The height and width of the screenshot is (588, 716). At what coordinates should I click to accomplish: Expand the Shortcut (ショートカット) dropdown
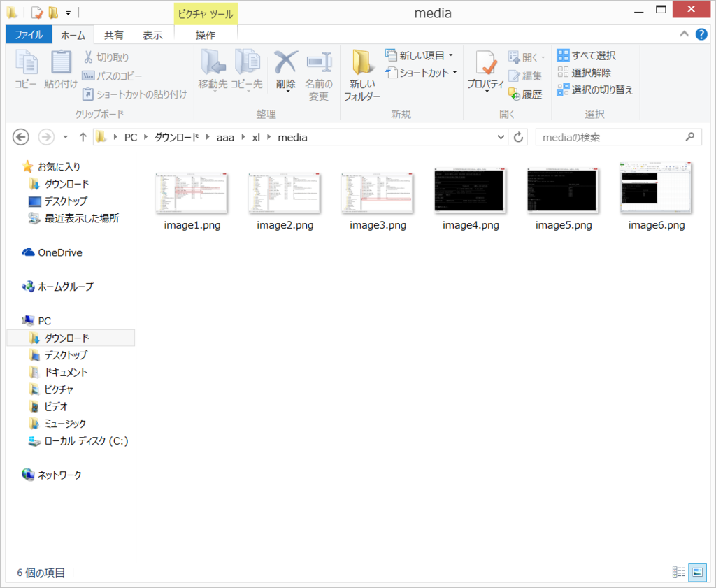[454, 72]
